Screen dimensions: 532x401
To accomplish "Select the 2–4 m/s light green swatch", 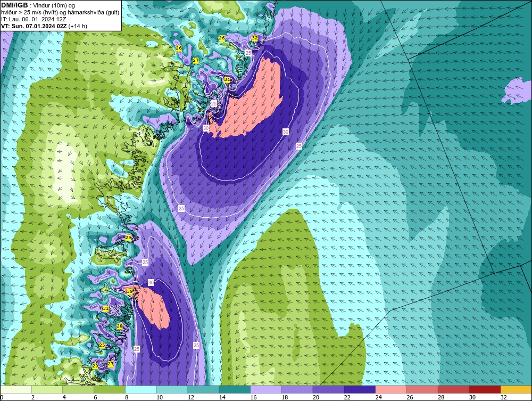I will 47,389.
